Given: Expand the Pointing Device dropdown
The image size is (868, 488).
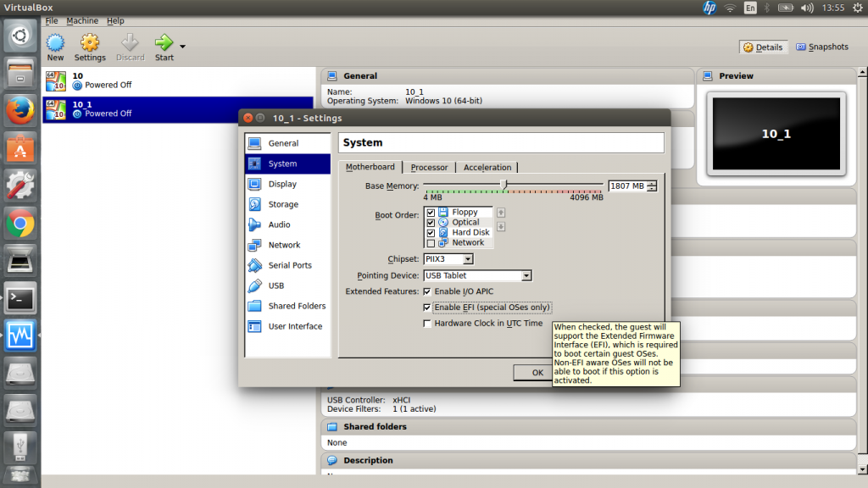Looking at the screenshot, I should (x=477, y=275).
